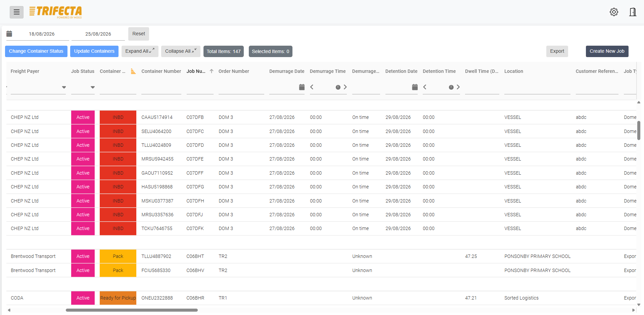
Task: Open the hamburger navigation menu
Action: pyautogui.click(x=16, y=12)
